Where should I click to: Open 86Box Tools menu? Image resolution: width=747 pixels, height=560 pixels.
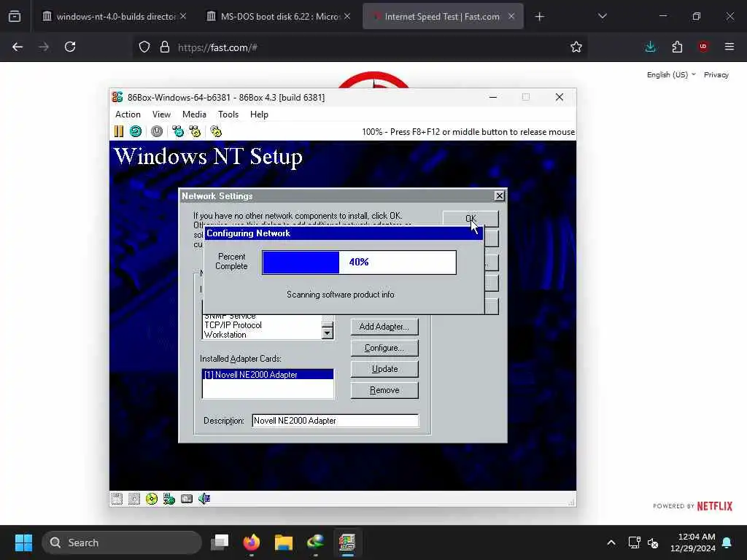228,114
